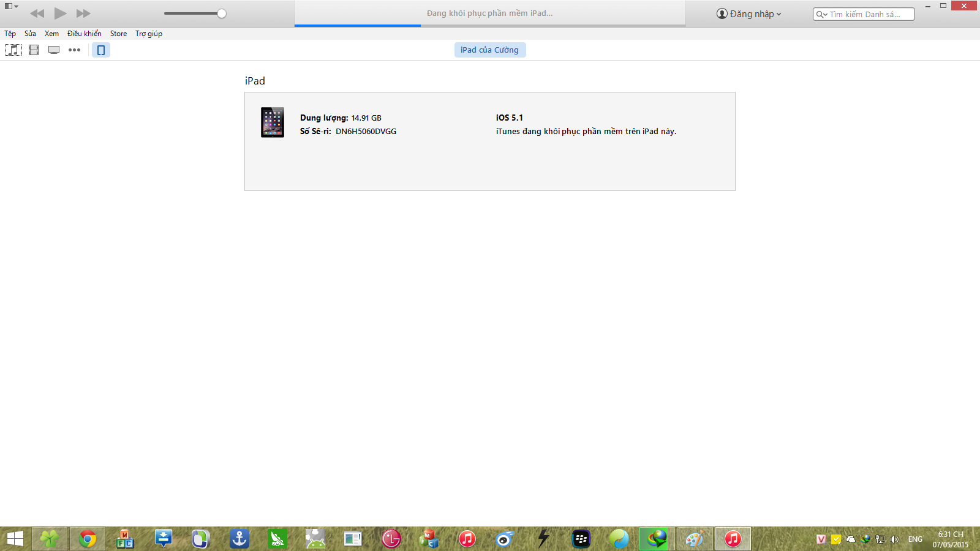
Task: Open the black lightning bolt taskbar app
Action: coord(543,539)
